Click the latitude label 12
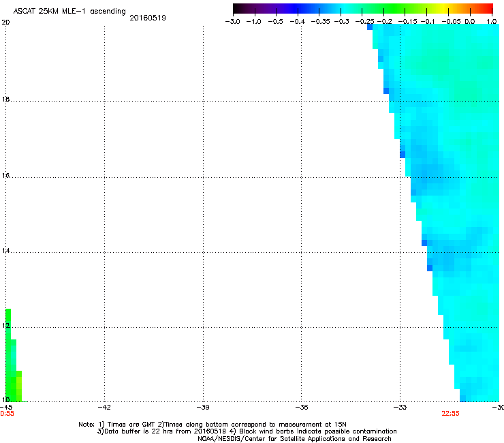 tap(5, 326)
